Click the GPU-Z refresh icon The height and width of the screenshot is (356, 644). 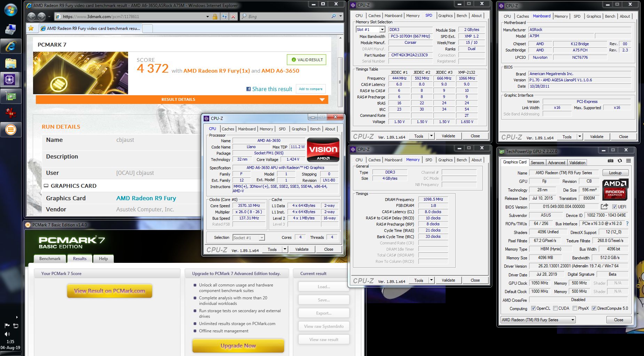tap(620, 161)
